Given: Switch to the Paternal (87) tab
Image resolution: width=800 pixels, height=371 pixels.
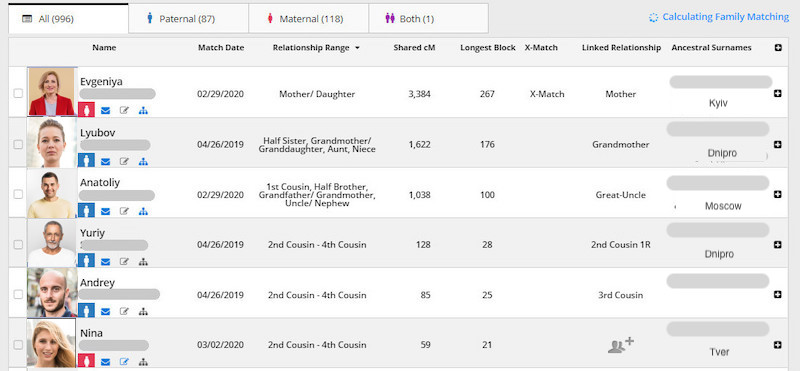Looking at the screenshot, I should tap(188, 19).
